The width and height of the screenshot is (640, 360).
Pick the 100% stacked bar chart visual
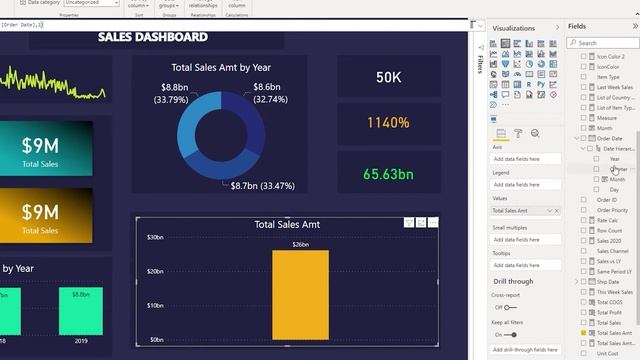point(541,44)
